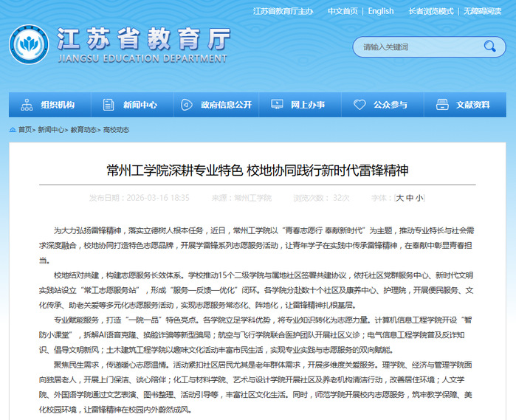Screen dimensions: 516x420
Task: Click the home icon in breadcrumb
Action: tap(13, 129)
